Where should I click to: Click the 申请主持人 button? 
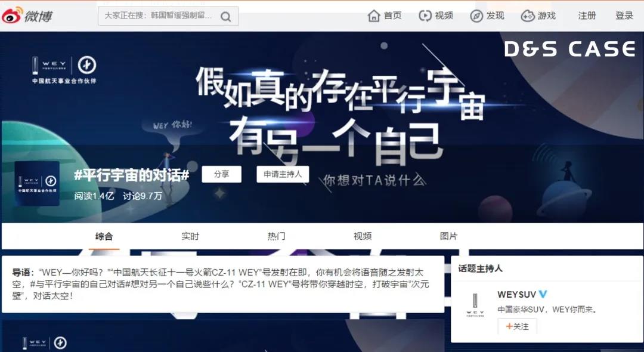pos(283,175)
